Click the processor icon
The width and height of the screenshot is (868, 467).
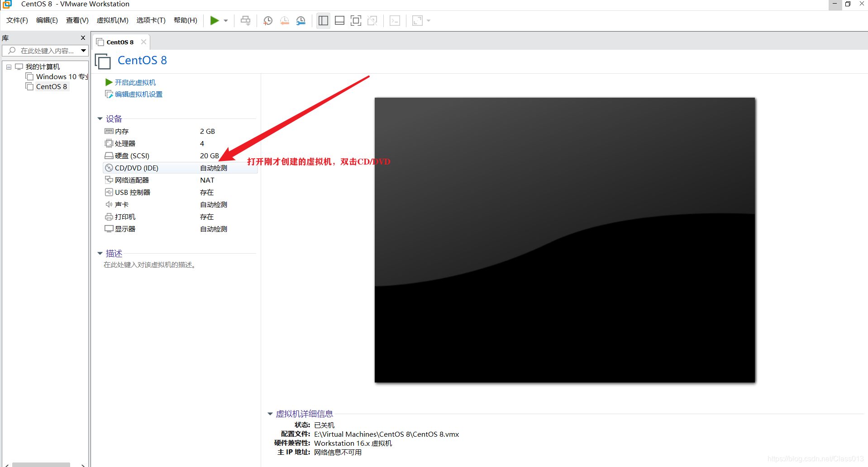[109, 143]
